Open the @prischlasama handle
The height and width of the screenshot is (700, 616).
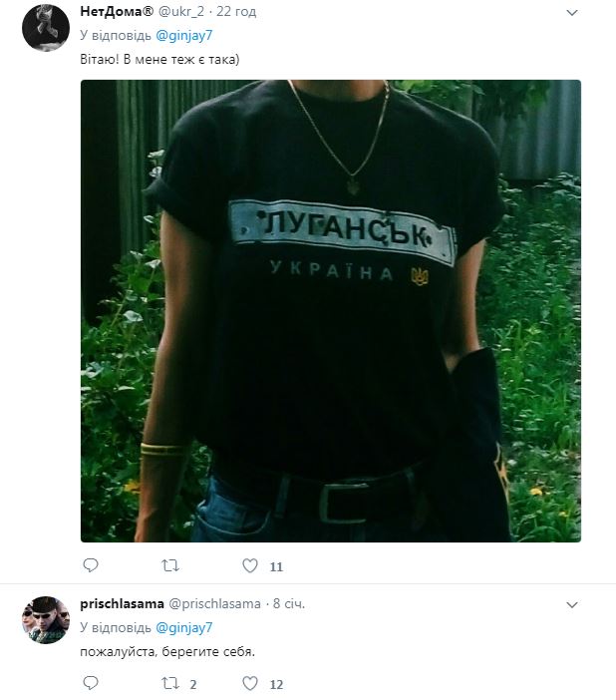pos(214,604)
